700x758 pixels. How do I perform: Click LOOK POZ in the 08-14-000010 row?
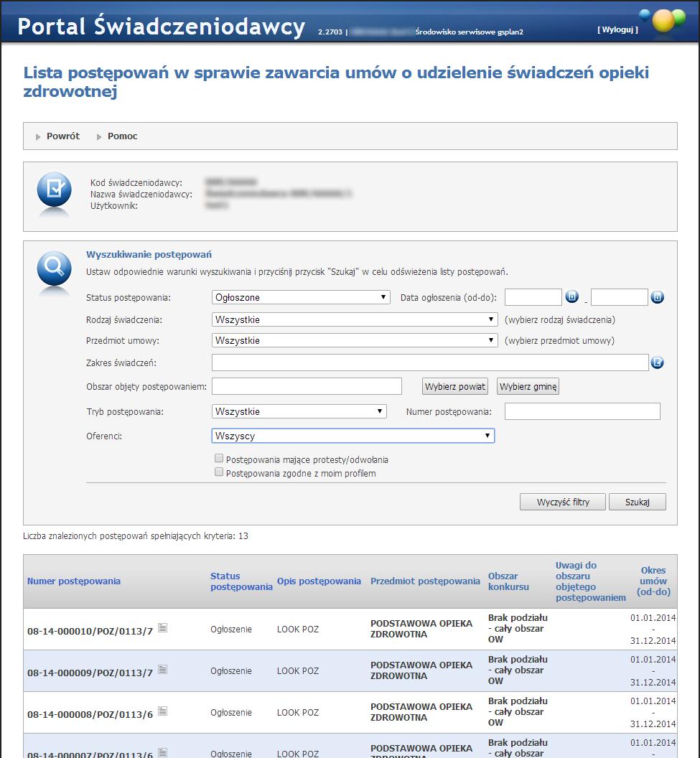pyautogui.click(x=298, y=629)
